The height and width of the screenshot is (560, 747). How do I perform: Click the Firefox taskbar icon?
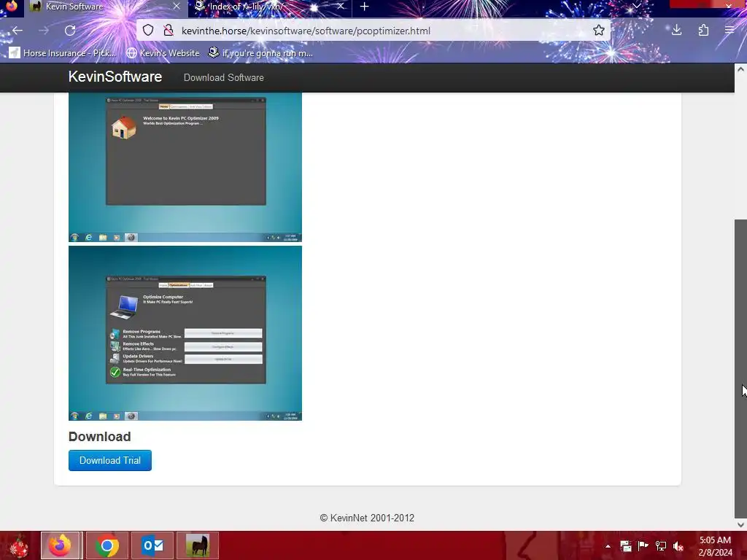[60, 545]
